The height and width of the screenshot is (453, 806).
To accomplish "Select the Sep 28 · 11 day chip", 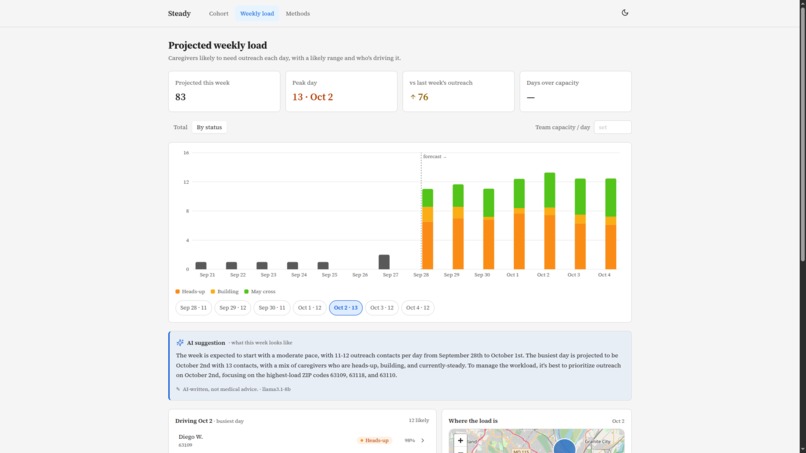I will click(x=193, y=307).
